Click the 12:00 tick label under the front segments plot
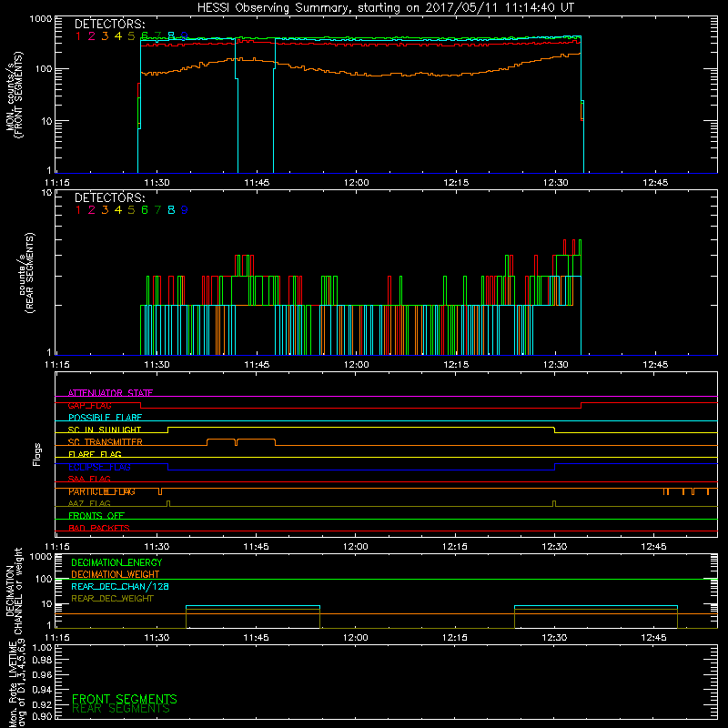The image size is (728, 728). pyautogui.click(x=356, y=183)
